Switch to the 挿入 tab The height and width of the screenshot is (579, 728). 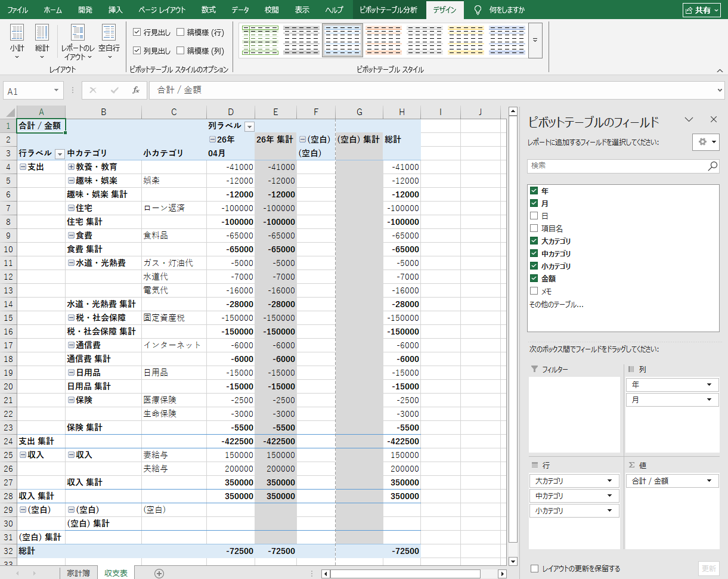(116, 10)
